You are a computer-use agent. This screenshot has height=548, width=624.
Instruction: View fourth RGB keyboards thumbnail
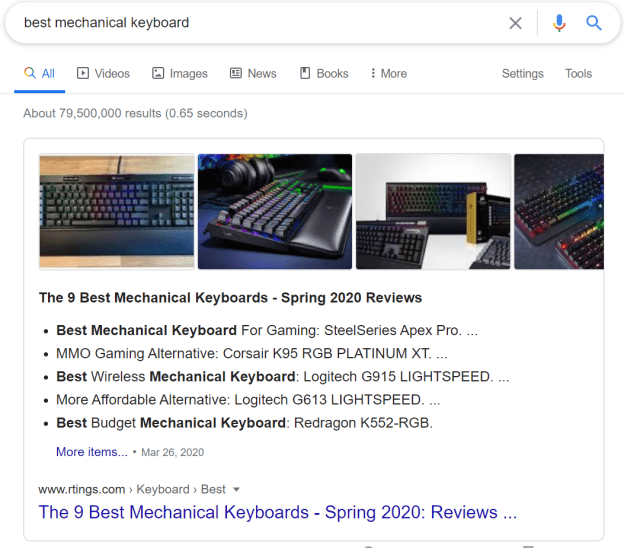(558, 211)
